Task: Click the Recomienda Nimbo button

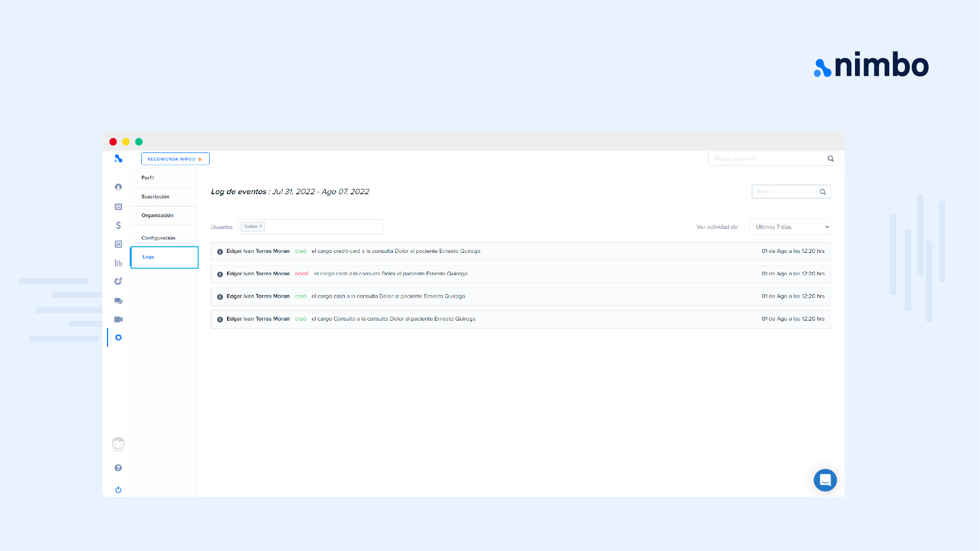Action: click(x=175, y=159)
